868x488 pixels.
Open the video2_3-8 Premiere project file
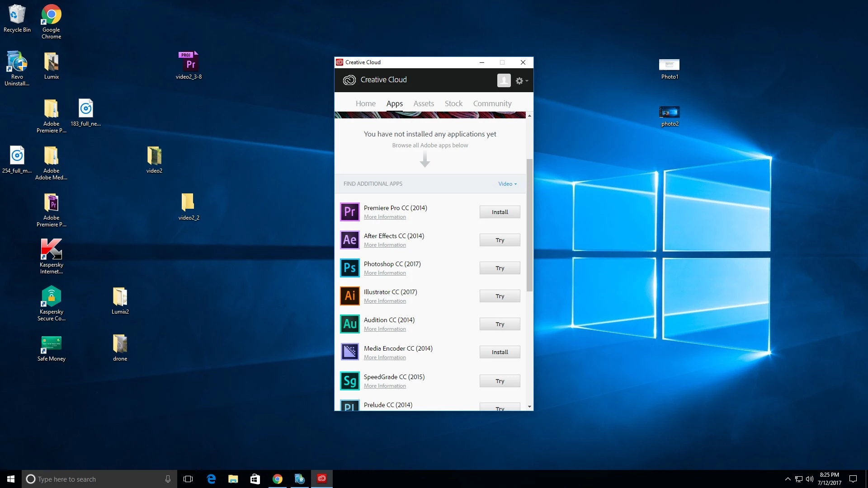point(189,62)
